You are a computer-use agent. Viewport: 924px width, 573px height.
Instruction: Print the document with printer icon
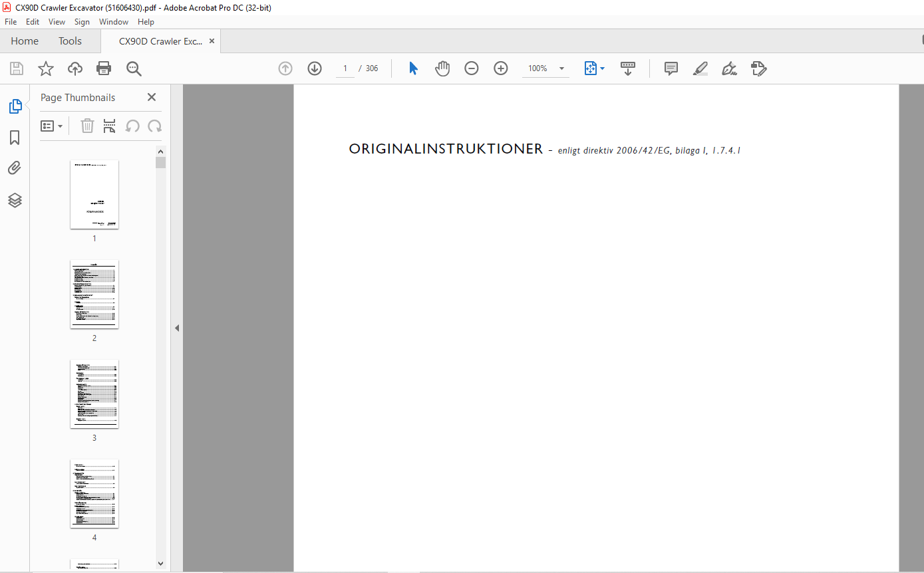click(x=104, y=68)
